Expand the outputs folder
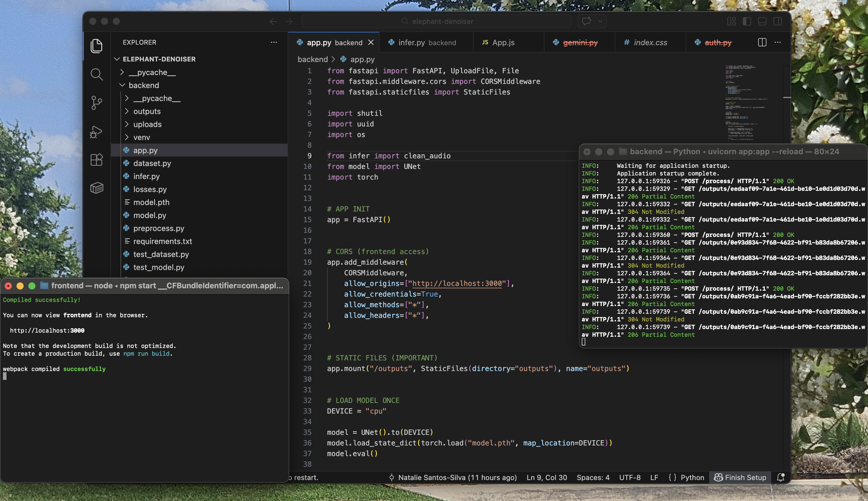 147,111
